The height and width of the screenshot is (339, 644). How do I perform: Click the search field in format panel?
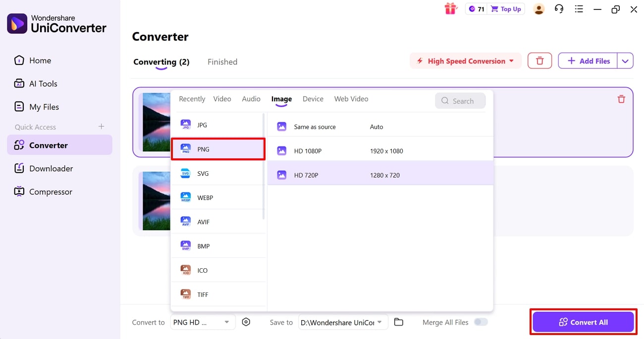point(460,100)
